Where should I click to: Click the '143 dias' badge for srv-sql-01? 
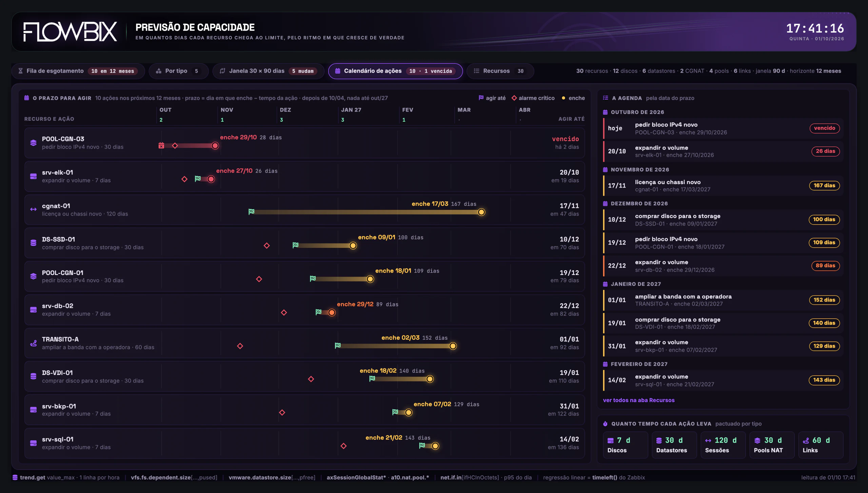[824, 380]
